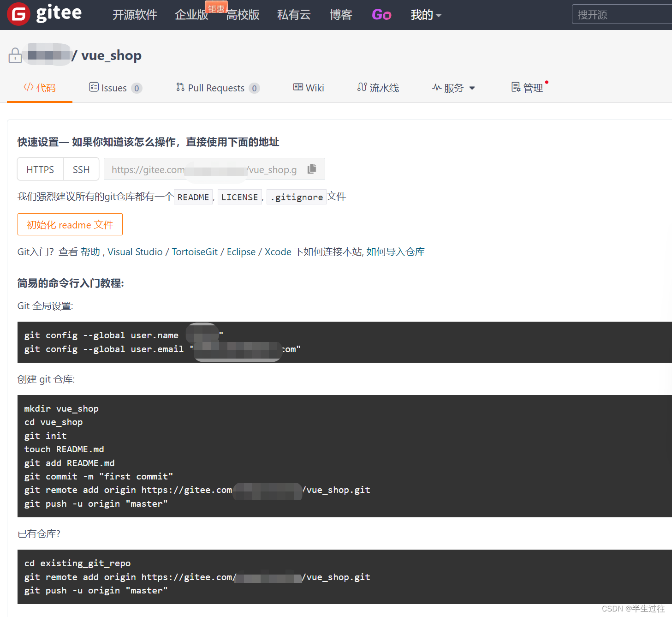Viewport: 672px width, 617px height.
Task: Click the Pull Requests count badge
Action: (x=254, y=88)
